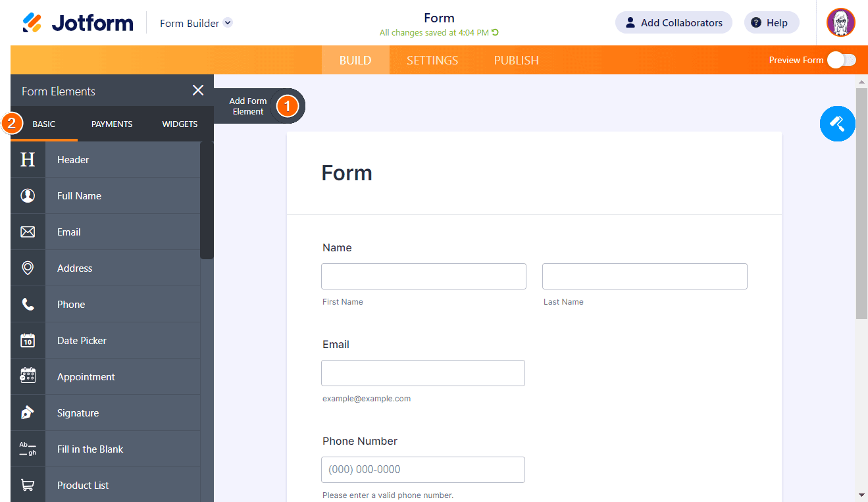This screenshot has height=502, width=868.
Task: Open the Form Designer paint roller
Action: 837,123
